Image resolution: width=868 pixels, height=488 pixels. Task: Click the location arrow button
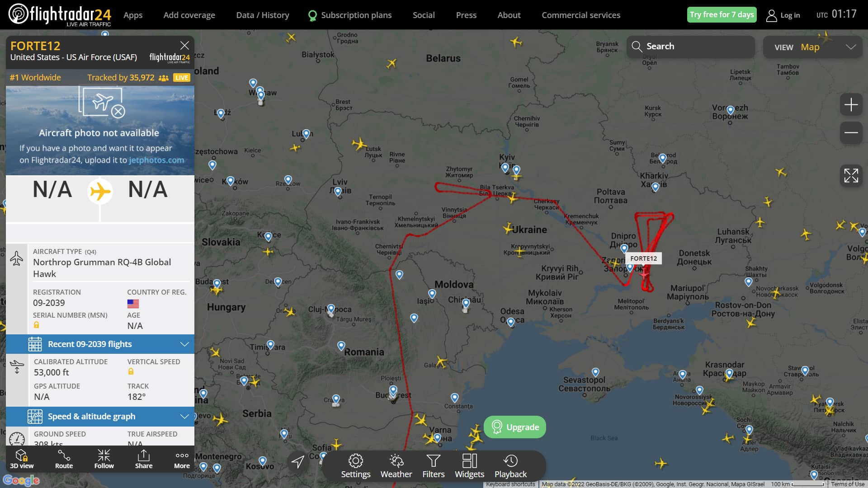tap(298, 461)
